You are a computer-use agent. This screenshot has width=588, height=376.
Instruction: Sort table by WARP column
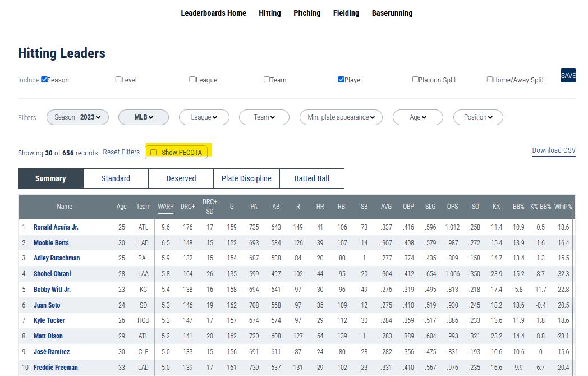166,207
